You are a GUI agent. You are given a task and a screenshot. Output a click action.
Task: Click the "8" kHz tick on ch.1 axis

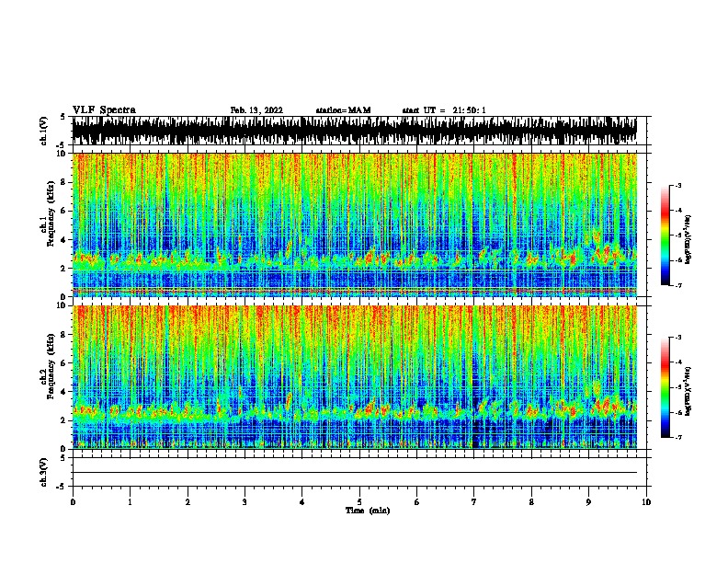(63, 182)
